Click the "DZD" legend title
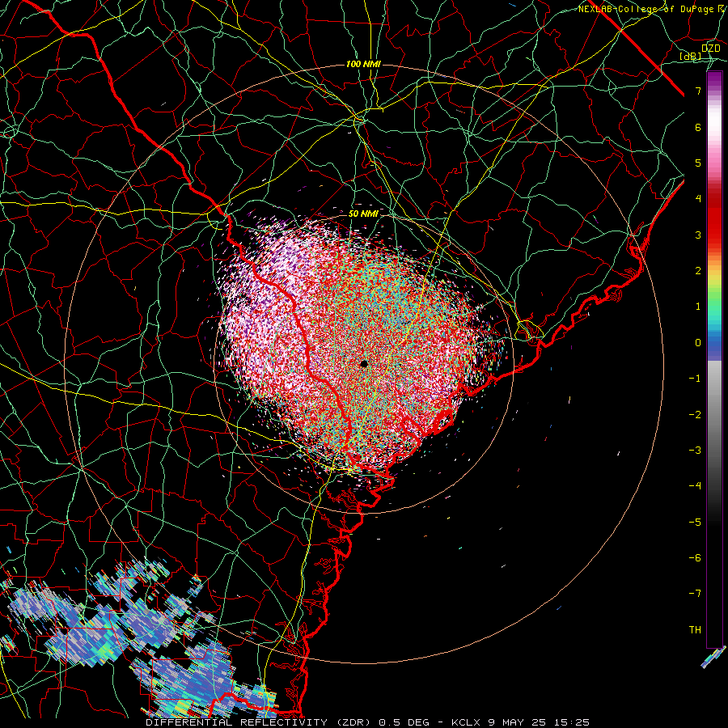 pyautogui.click(x=710, y=48)
